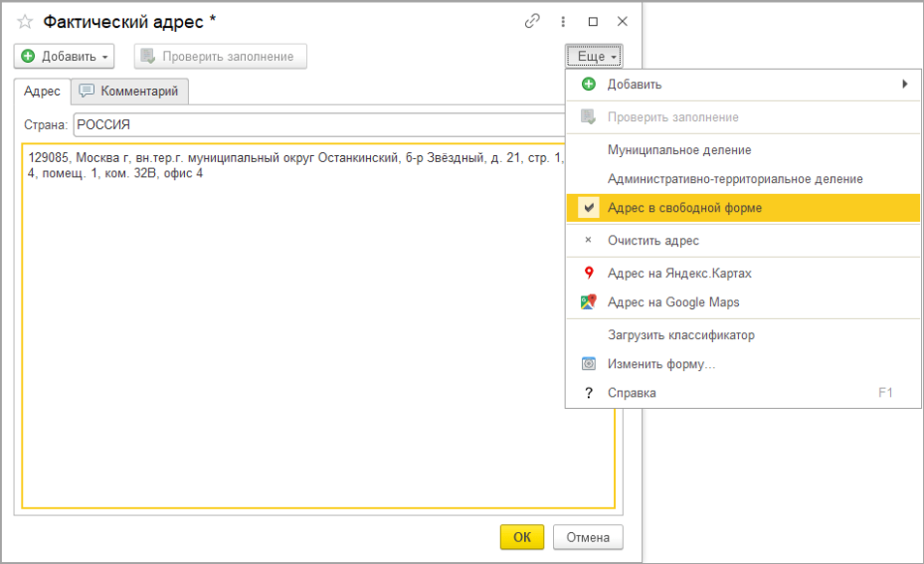Viewport: 924px width, 564px height.
Task: Open the Добавить dropdown button
Action: click(x=65, y=56)
